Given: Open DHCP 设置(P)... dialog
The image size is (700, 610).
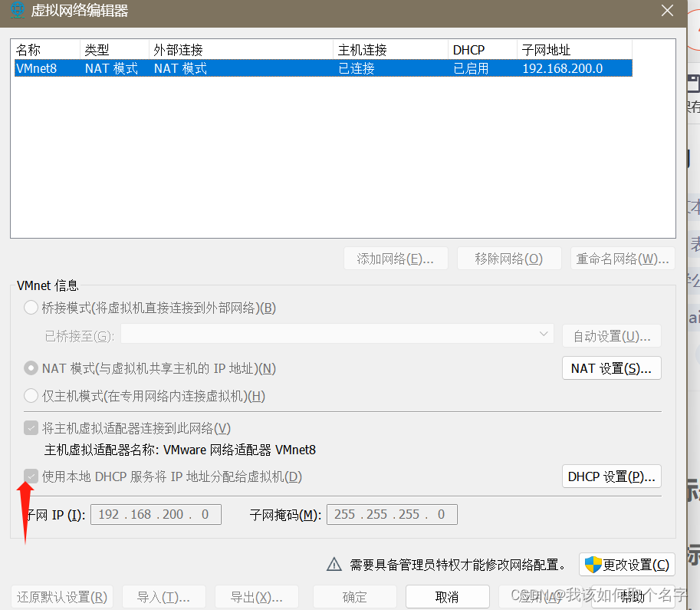Looking at the screenshot, I should [612, 476].
